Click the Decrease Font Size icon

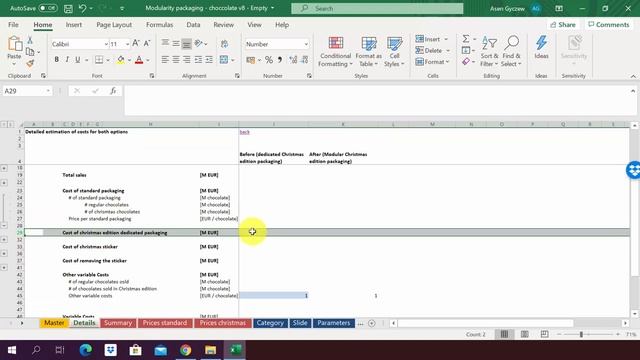tap(147, 43)
